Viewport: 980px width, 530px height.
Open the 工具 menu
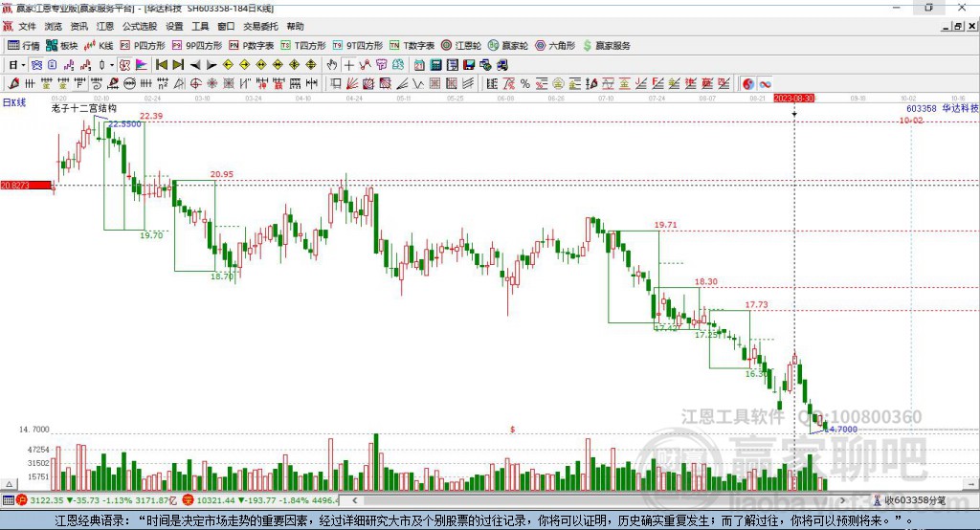(200, 26)
